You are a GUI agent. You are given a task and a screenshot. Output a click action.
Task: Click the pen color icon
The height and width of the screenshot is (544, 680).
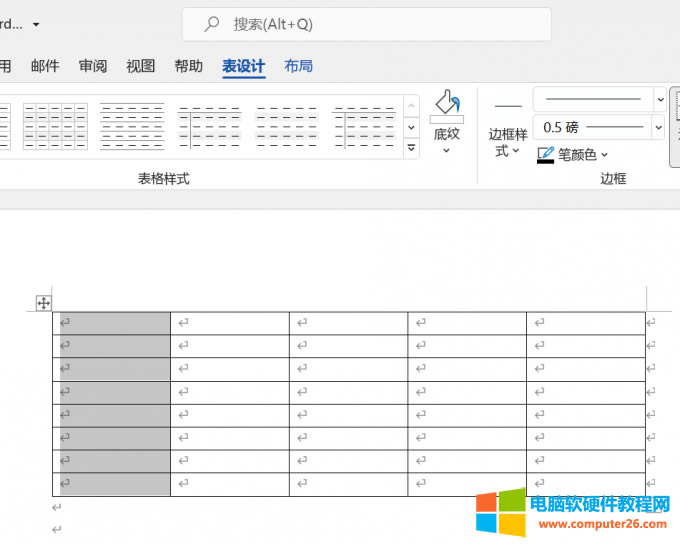pyautogui.click(x=546, y=155)
